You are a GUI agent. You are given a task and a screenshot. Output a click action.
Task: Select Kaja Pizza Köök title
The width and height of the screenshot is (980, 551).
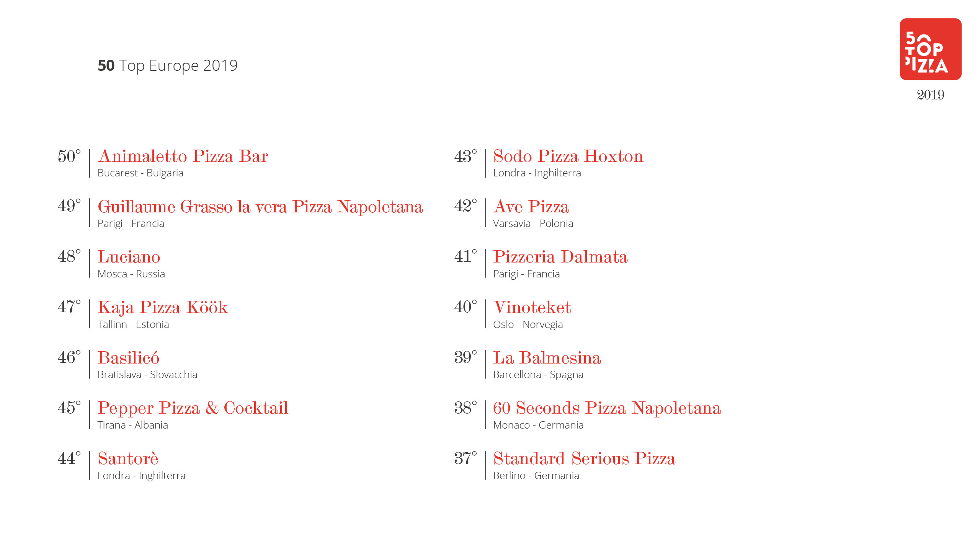(x=163, y=308)
